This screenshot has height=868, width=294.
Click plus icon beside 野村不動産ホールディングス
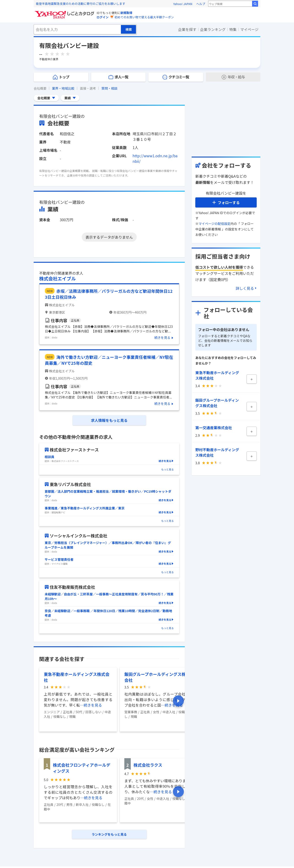pyautogui.click(x=251, y=456)
